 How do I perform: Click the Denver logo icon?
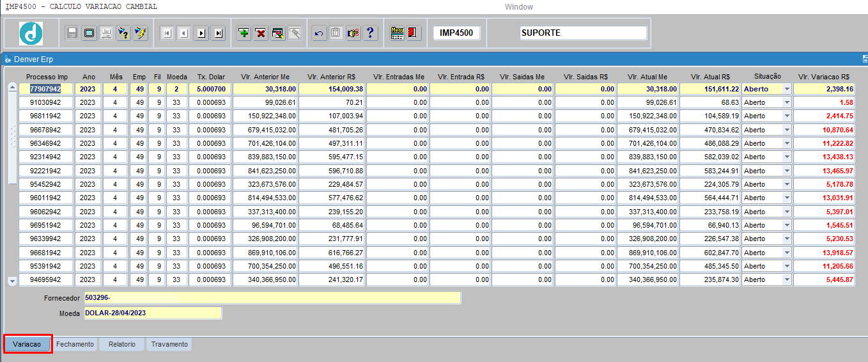pos(31,33)
